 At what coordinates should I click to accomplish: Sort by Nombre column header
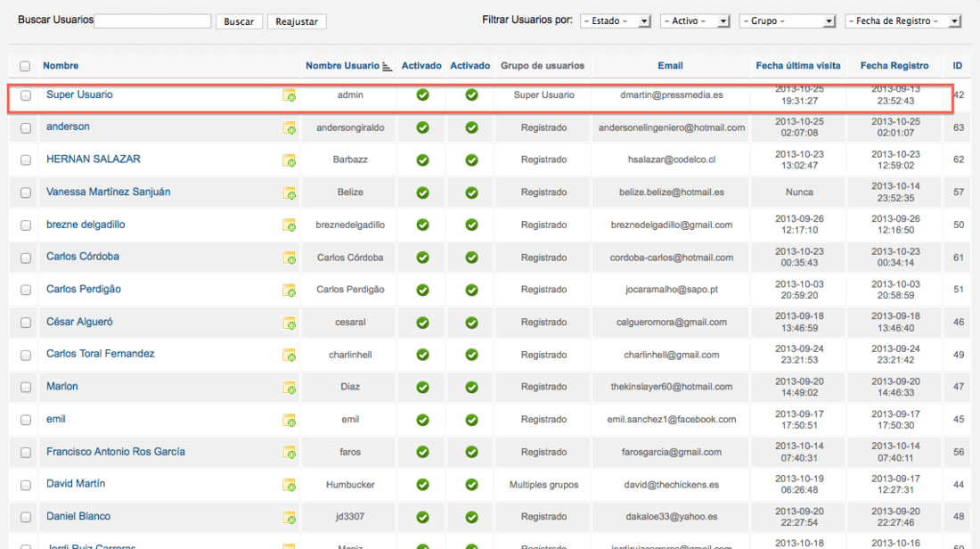pyautogui.click(x=61, y=66)
